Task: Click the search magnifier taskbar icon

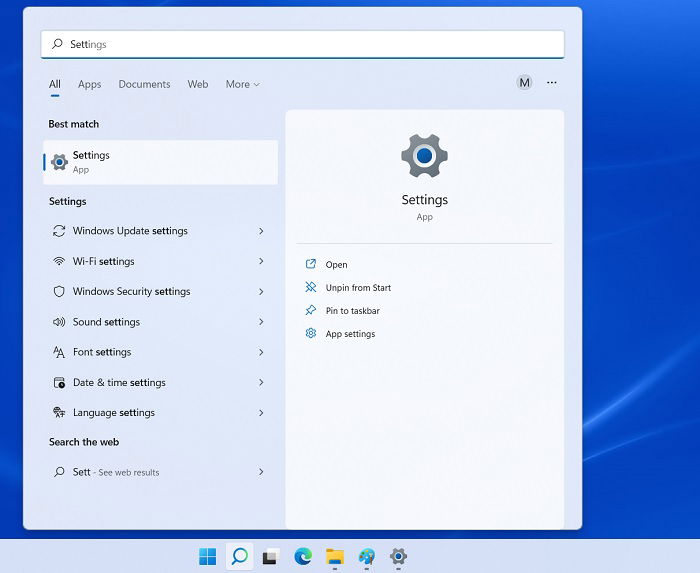Action: [x=240, y=556]
